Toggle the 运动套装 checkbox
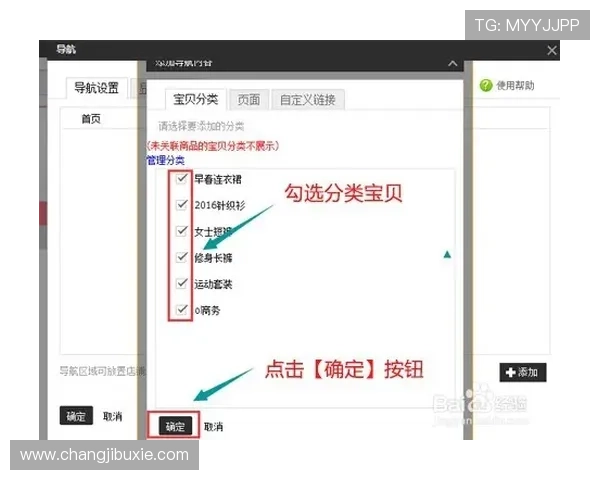This screenshot has height=480, width=600. 181,284
